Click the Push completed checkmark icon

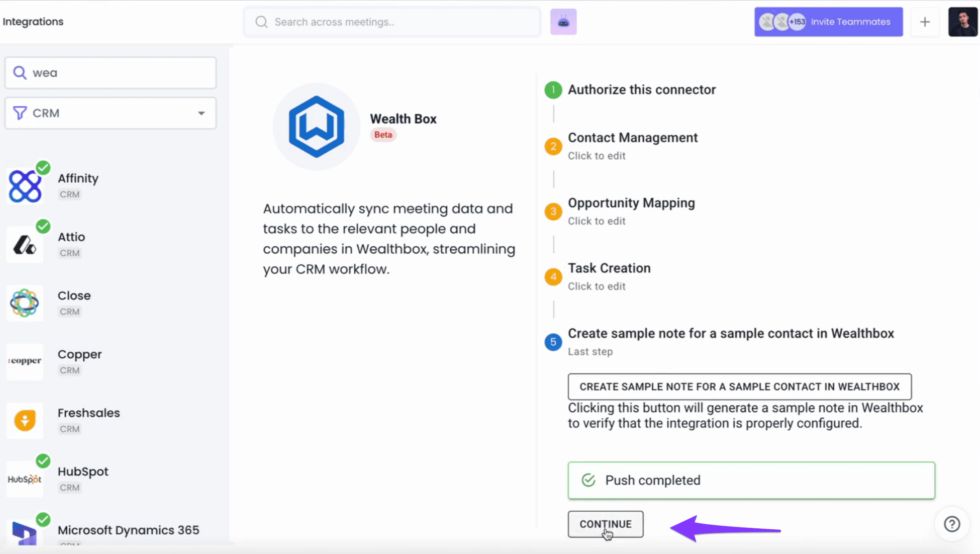point(588,480)
